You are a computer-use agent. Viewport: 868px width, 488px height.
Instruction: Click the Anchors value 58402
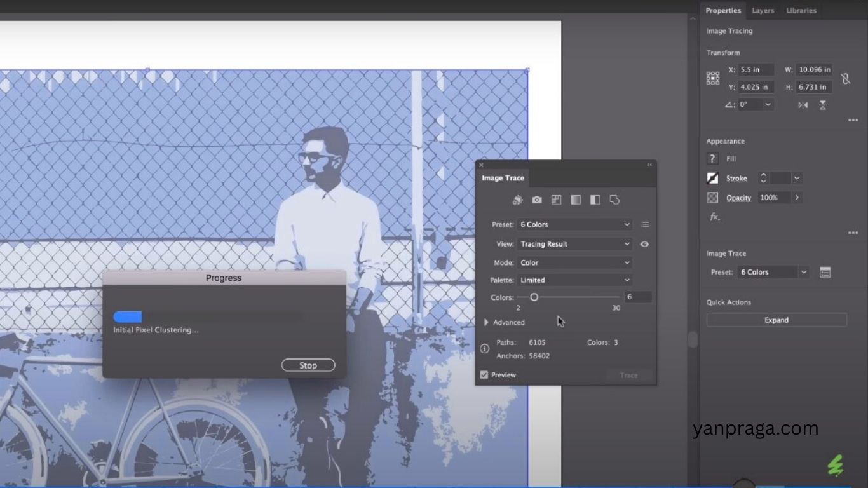(x=539, y=356)
